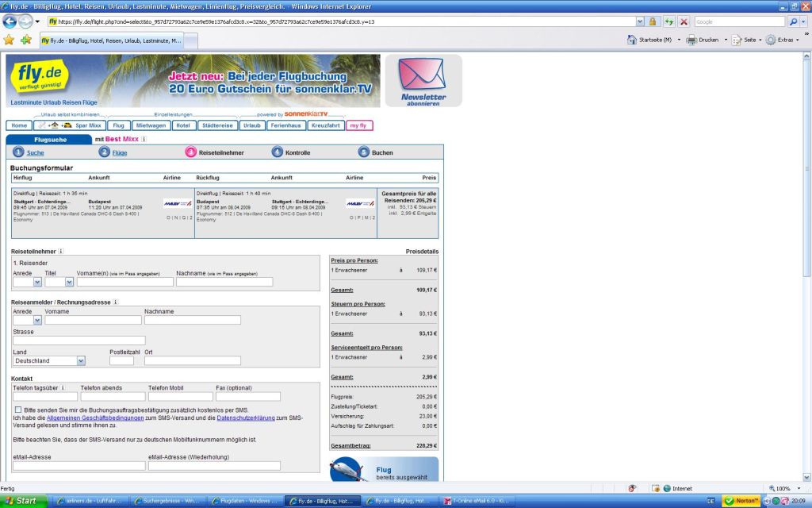Open the Favorites Center star icon
The width and height of the screenshot is (812, 508).
click(x=9, y=40)
